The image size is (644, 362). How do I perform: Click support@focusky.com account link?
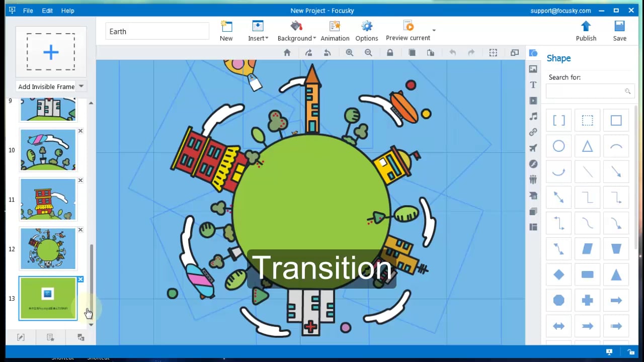point(560,11)
